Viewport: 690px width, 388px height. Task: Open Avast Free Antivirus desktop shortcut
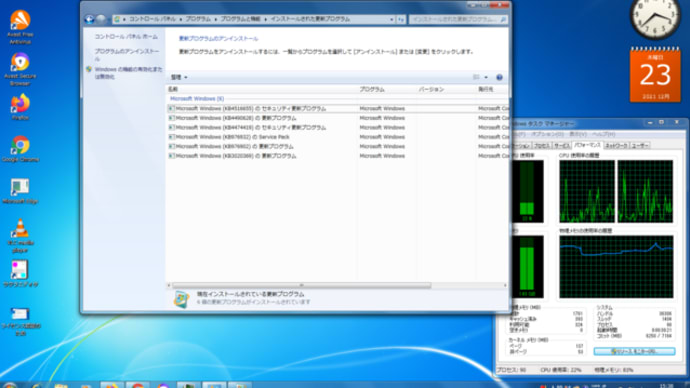[20, 27]
